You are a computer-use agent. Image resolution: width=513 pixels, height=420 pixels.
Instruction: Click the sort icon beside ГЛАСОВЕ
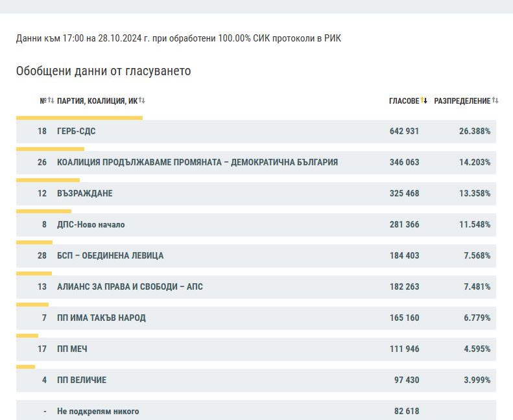424,100
